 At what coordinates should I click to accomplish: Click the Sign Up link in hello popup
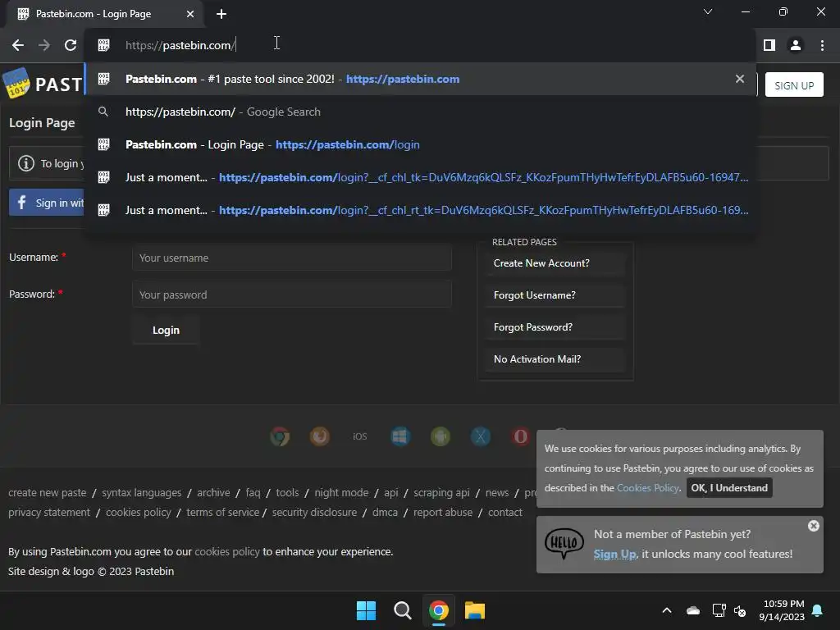pos(615,554)
